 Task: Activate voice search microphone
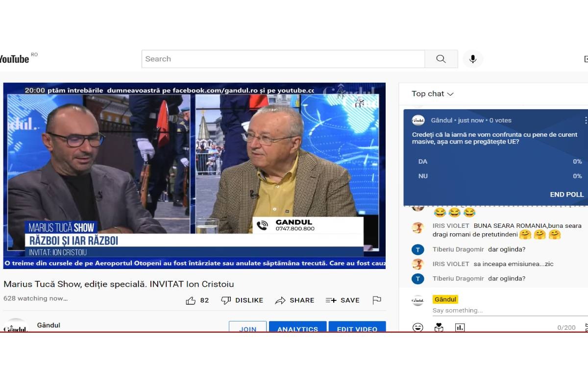[473, 59]
